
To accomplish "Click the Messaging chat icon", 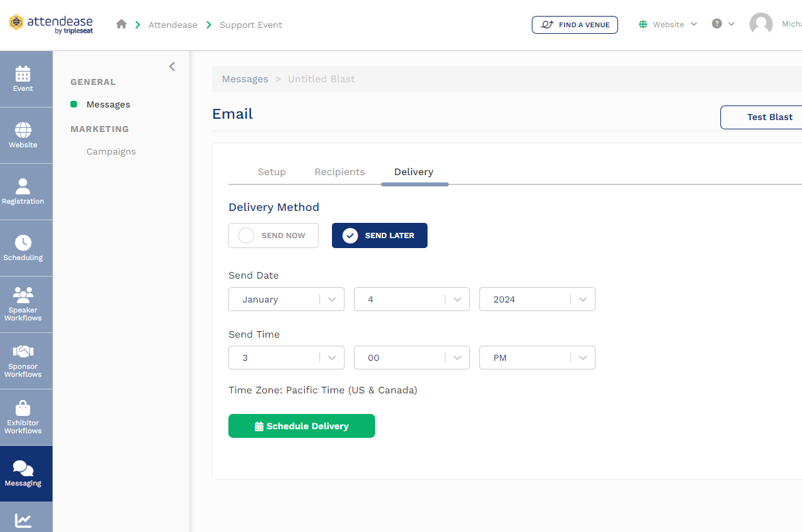I will click(x=23, y=473).
